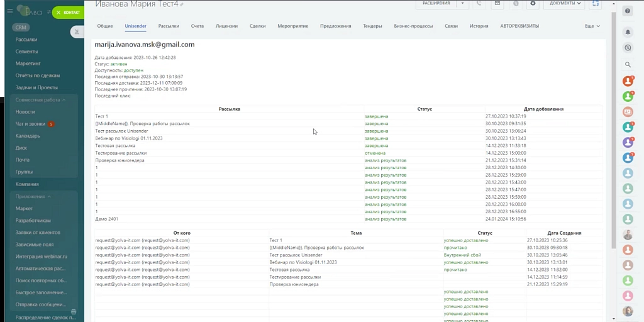Close the green КОНТАКТ slider tab
Screen dimensions: 644x322
tap(58, 13)
